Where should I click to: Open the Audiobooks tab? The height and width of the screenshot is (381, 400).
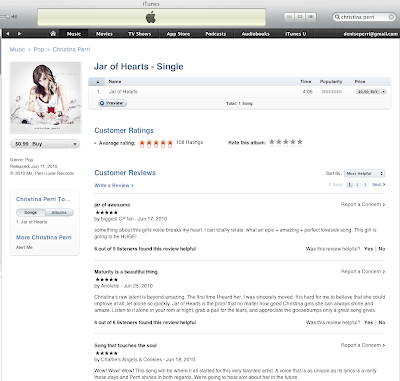click(x=255, y=34)
